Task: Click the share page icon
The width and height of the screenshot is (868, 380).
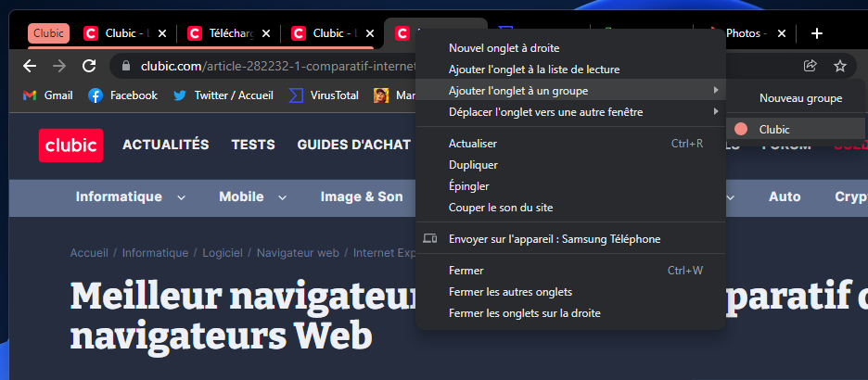Action: [810, 67]
